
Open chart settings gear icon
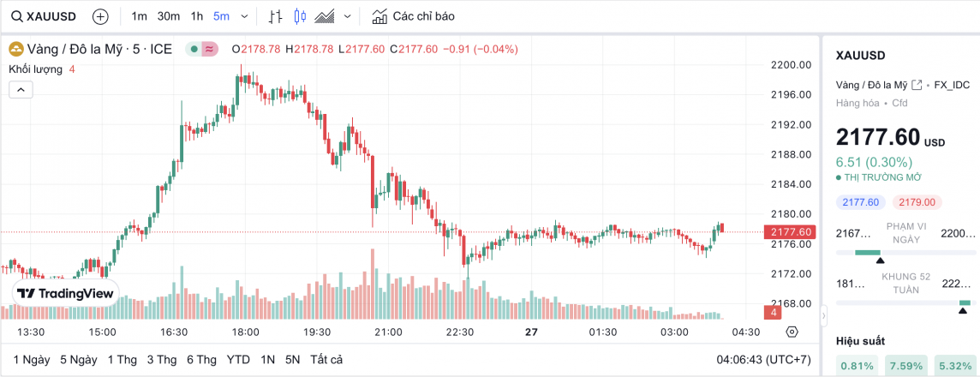coord(792,332)
